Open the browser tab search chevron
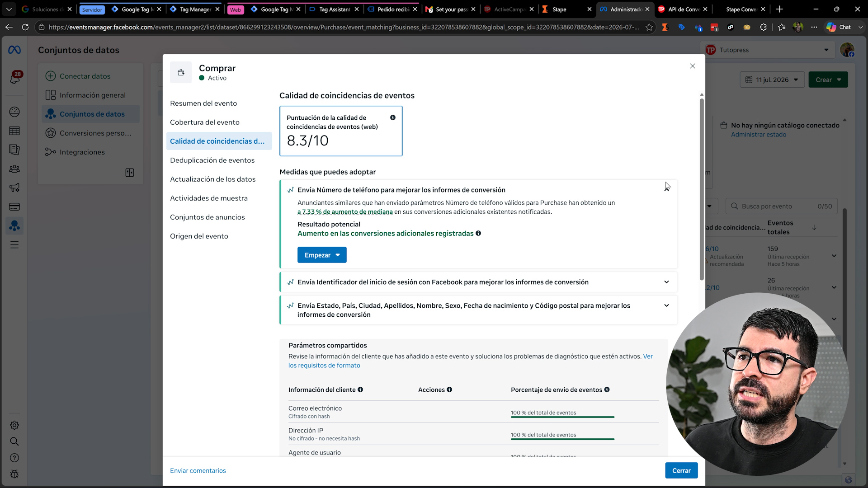868x488 pixels. (9, 9)
